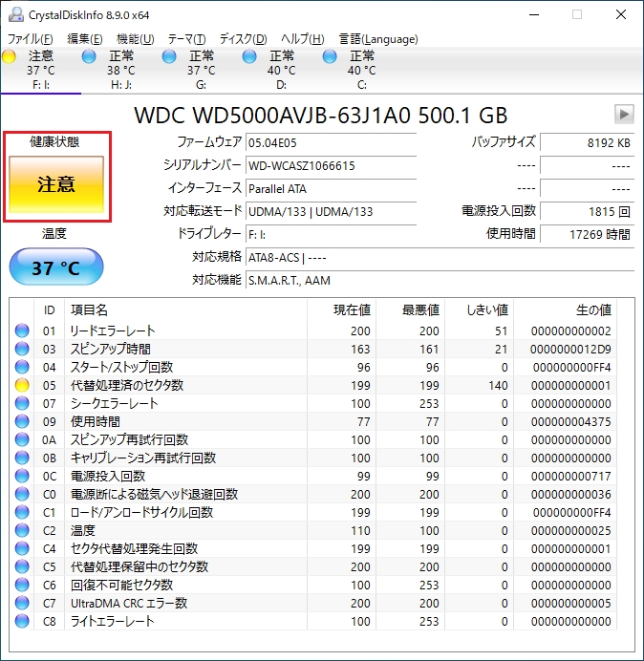The width and height of the screenshot is (644, 661).
Task: Click status icon of 09 使用時間 row
Action: pyautogui.click(x=22, y=421)
